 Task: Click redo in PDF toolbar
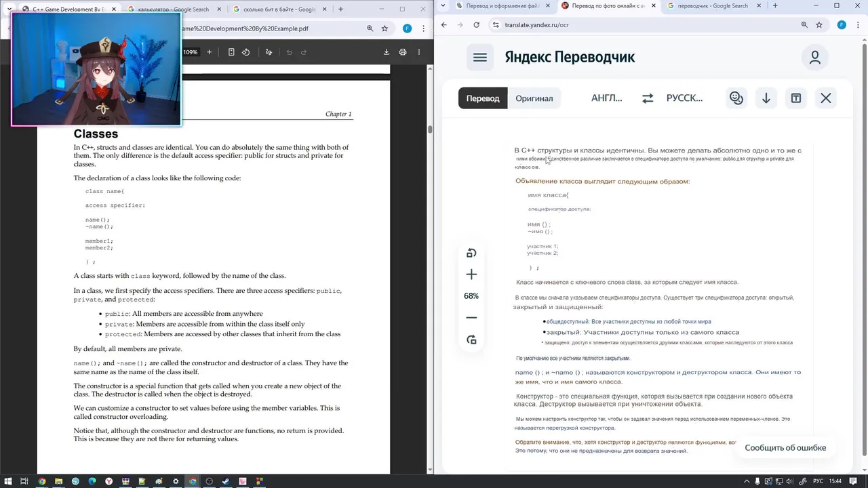304,52
